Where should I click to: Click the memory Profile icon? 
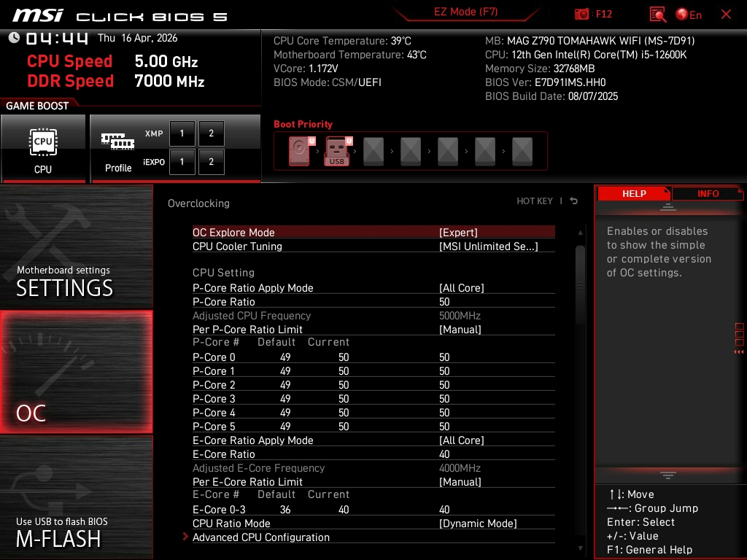click(117, 149)
